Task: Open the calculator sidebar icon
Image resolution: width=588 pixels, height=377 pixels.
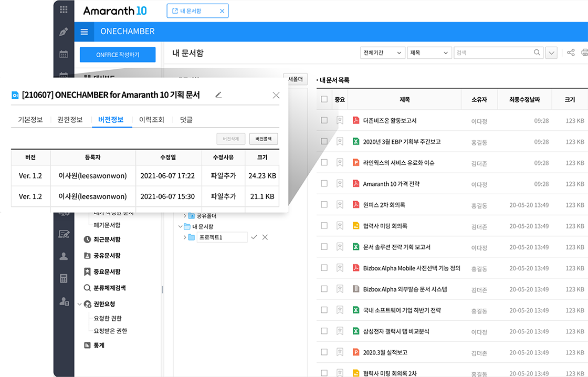Action: [x=64, y=278]
